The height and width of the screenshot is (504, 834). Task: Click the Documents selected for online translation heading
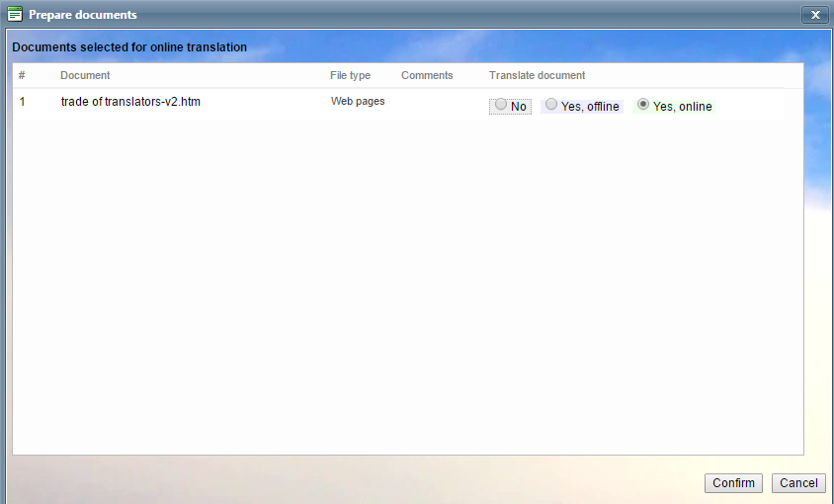pos(129,46)
